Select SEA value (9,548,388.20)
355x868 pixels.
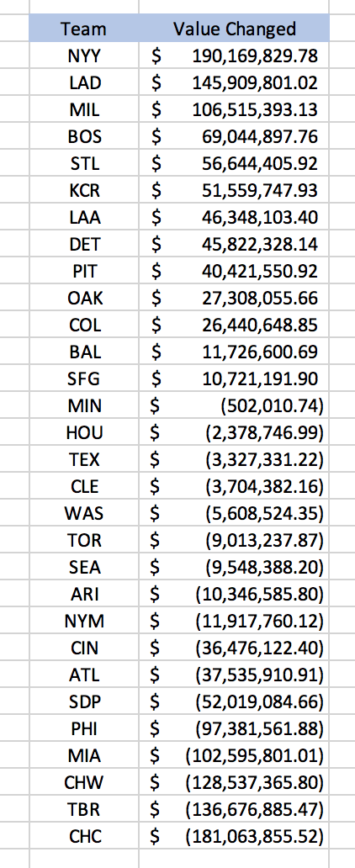coord(234,568)
